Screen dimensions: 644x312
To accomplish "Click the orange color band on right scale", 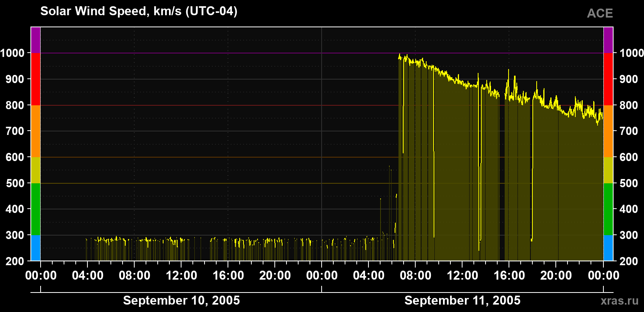I will 608,131.
